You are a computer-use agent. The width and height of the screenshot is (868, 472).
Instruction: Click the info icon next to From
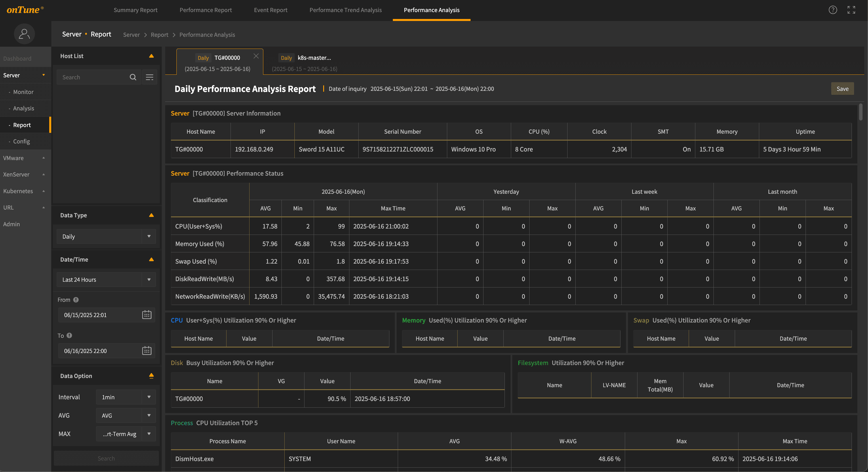[x=76, y=300]
